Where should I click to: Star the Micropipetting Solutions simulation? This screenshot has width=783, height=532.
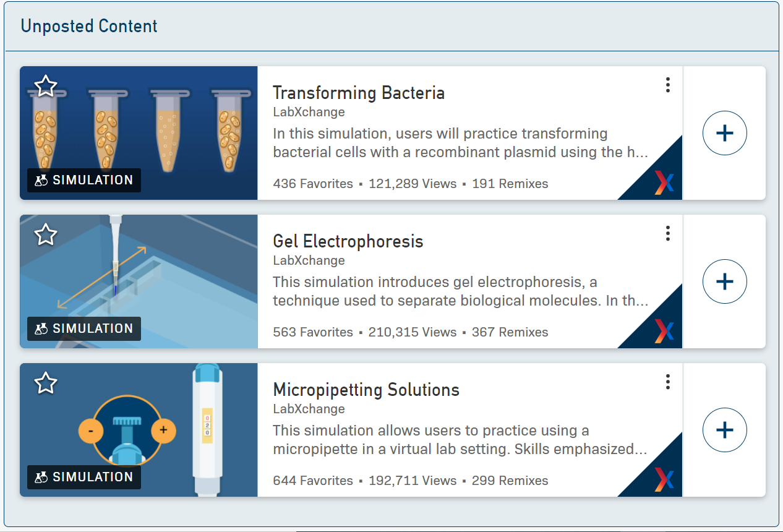46,383
